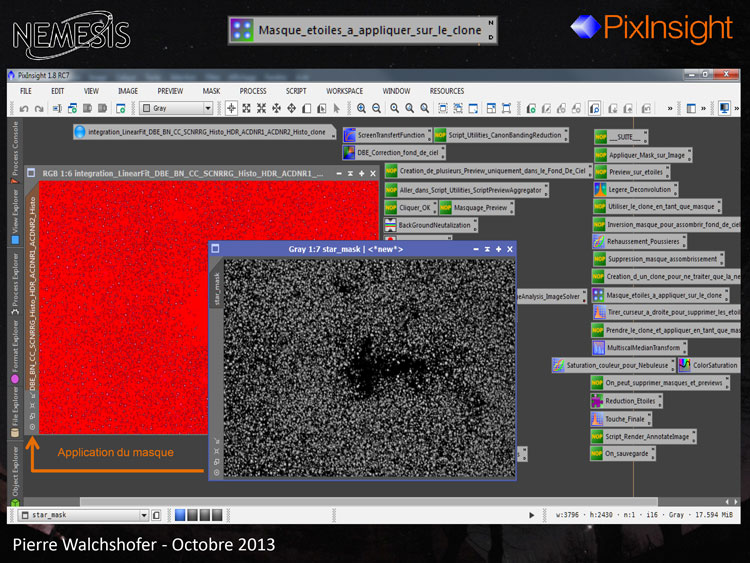750x563 pixels.
Task: Open Masque_etoiles_a_appliquer_sur_le_clone icon in workspace
Action: point(660,295)
